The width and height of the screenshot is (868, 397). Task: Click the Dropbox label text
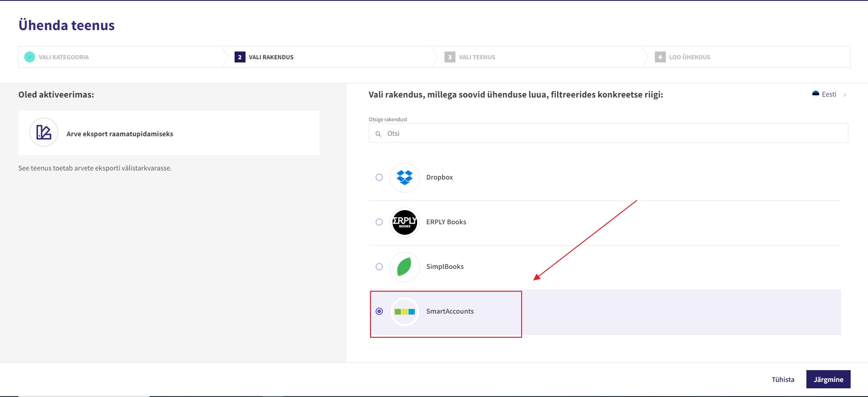pos(439,177)
